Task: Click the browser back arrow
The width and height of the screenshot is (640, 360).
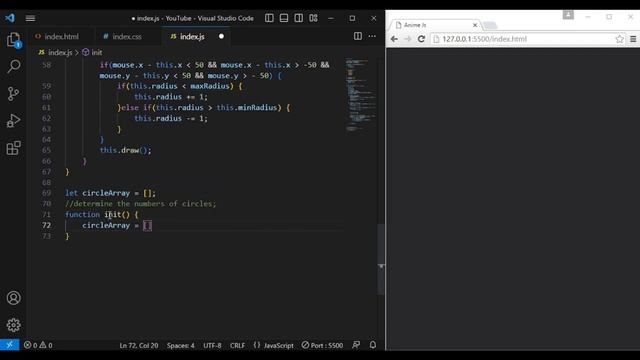Action: (x=394, y=39)
